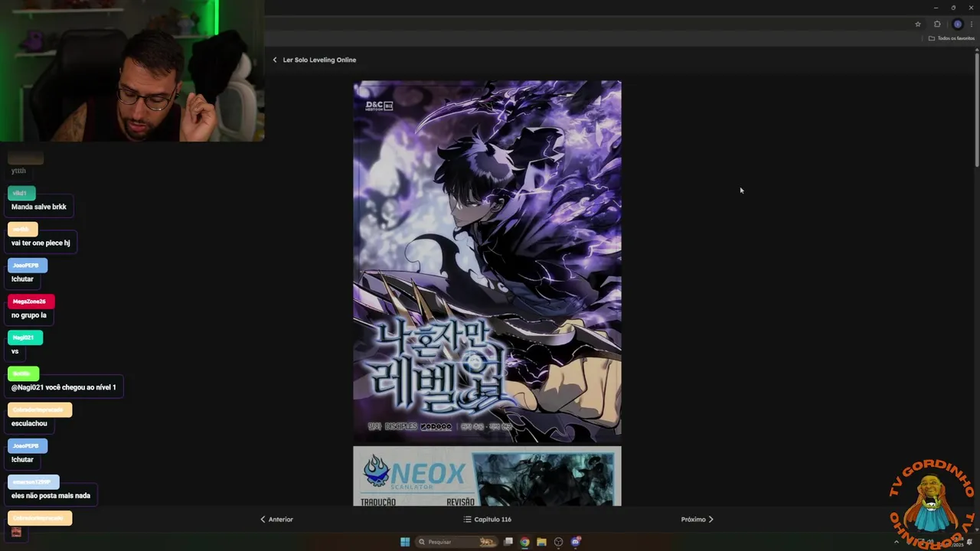Open the 'Todos os favoritos' bookmarks folder
The width and height of the screenshot is (980, 551).
pyautogui.click(x=952, y=38)
